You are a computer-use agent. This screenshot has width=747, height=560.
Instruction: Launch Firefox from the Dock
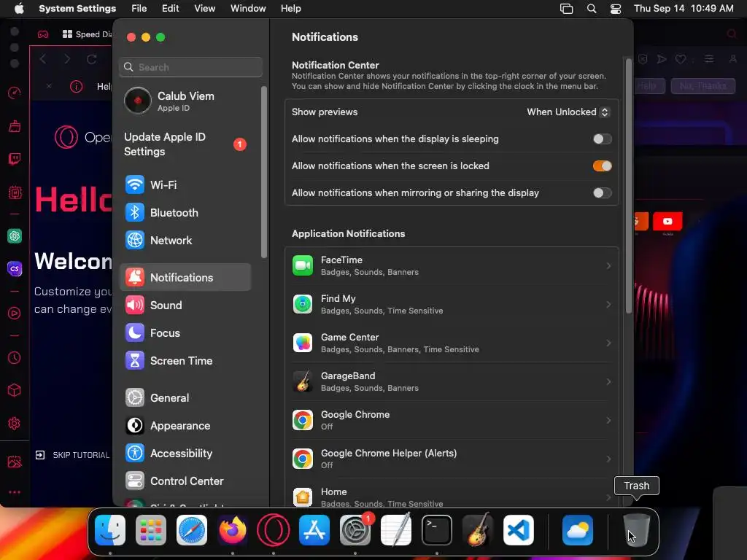233,530
